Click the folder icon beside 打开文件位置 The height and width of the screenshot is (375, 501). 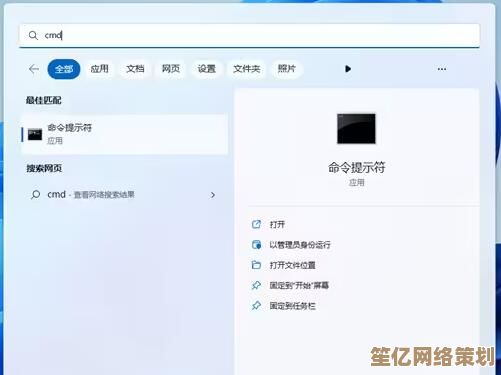(x=256, y=265)
